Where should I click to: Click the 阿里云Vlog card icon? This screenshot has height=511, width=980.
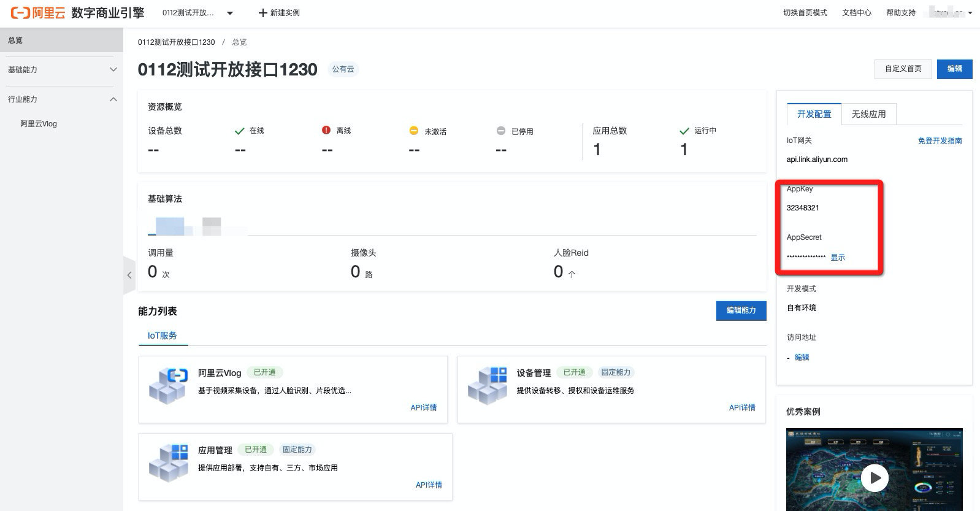[168, 385]
